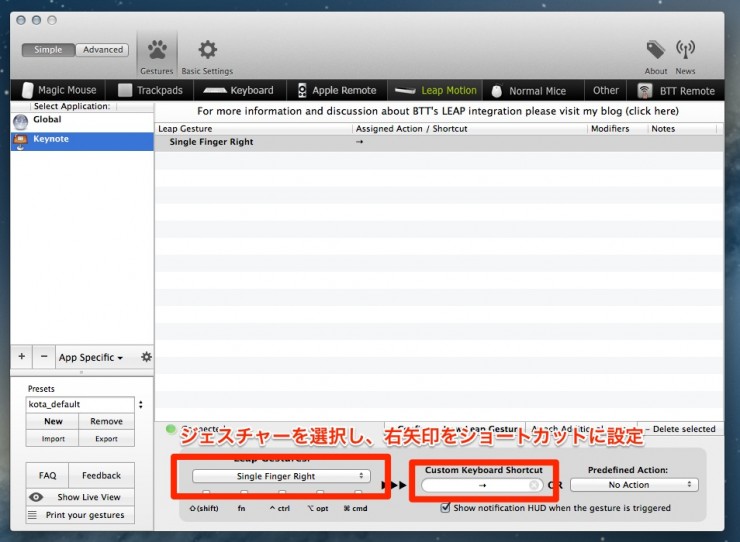Viewport: 740px width, 542px height.
Task: Select the Magic Mouse tab
Action: pyautogui.click(x=59, y=90)
